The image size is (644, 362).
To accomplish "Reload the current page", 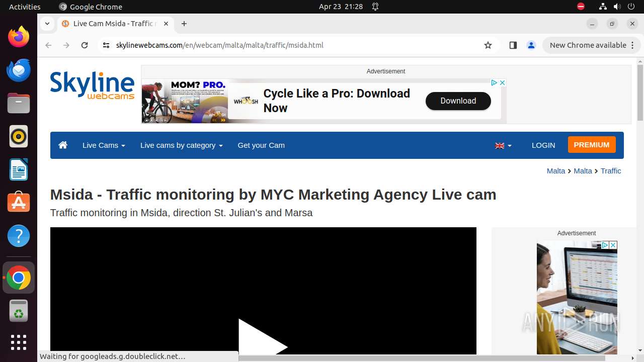I will (x=85, y=45).
